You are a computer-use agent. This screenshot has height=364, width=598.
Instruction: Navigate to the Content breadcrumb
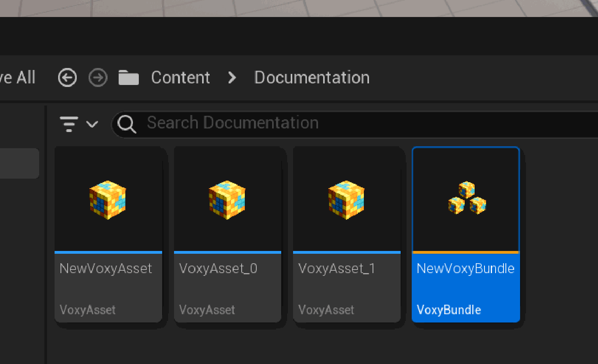pyautogui.click(x=180, y=78)
